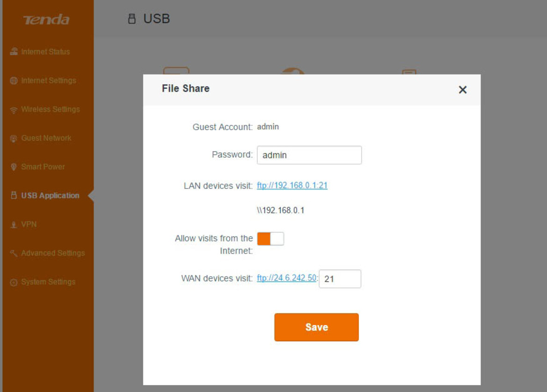
Task: Open Advanced Settings menu item
Action: tap(53, 253)
